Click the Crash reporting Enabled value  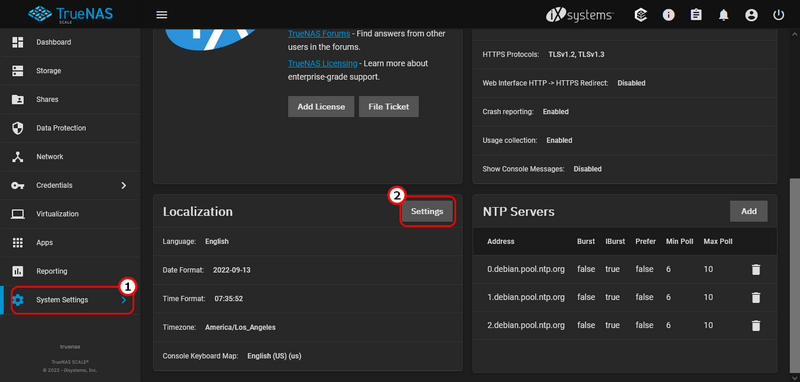coord(556,112)
